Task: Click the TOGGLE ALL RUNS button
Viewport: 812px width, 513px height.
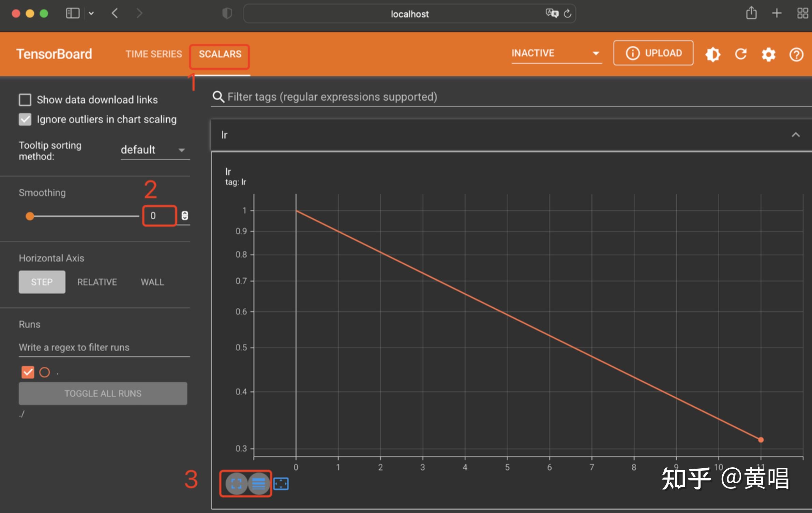Action: 103,393
